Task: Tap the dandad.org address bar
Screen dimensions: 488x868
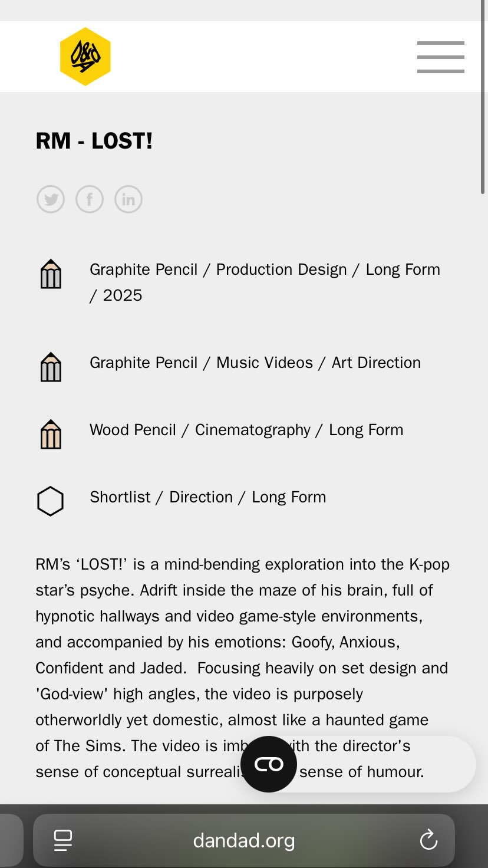Action: coord(244,840)
